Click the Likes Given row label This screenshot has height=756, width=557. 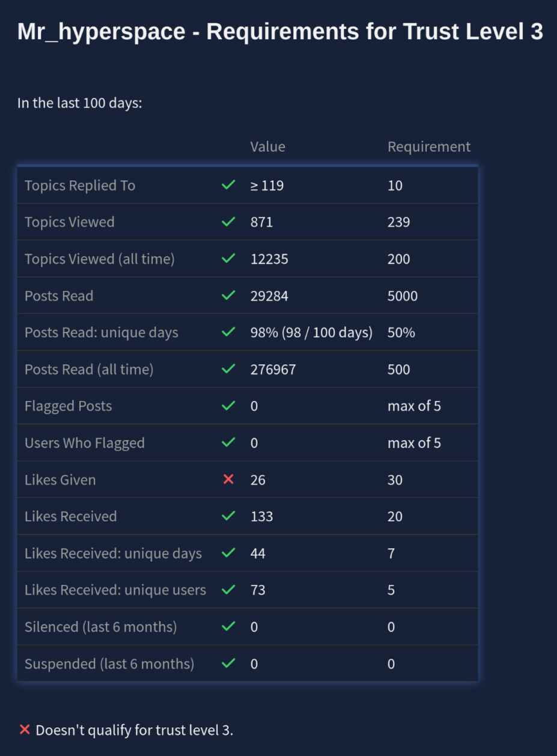click(60, 480)
